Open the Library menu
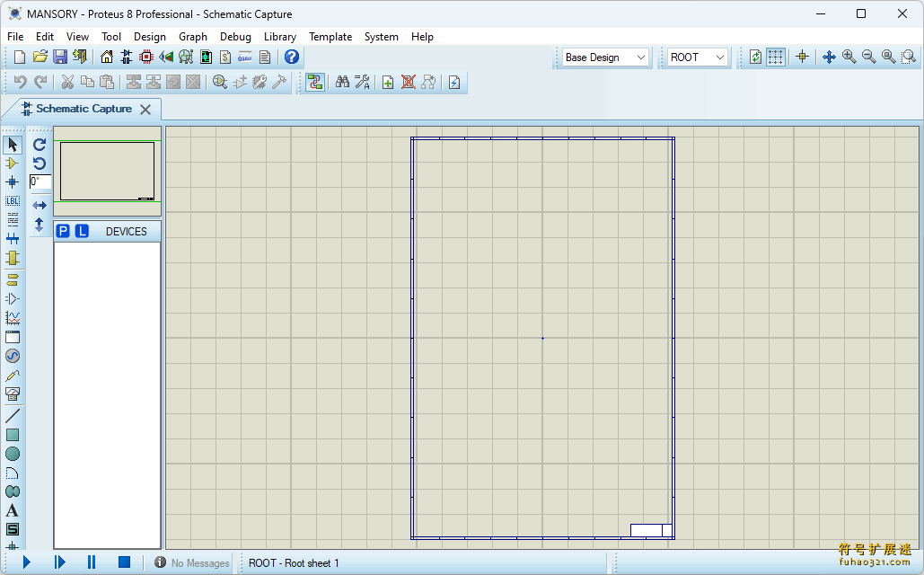Viewport: 924px width, 575px height. coord(280,37)
